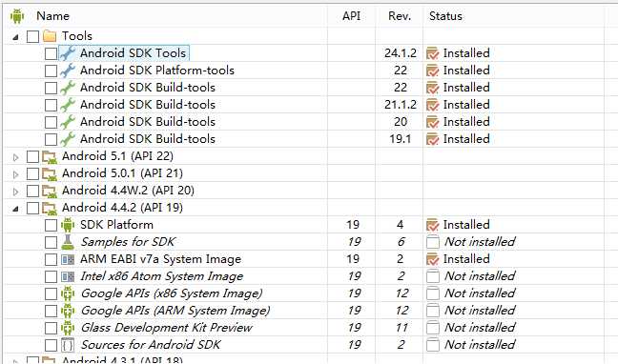This screenshot has width=618, height=364.
Task: Click the SDK Platform android icon
Action: point(68,225)
